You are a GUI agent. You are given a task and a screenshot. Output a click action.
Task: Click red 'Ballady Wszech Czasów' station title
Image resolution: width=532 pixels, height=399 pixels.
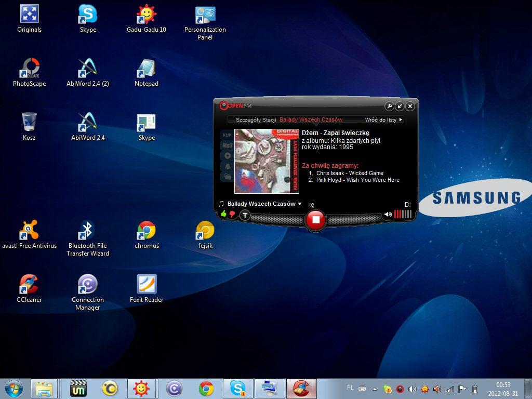click(311, 120)
